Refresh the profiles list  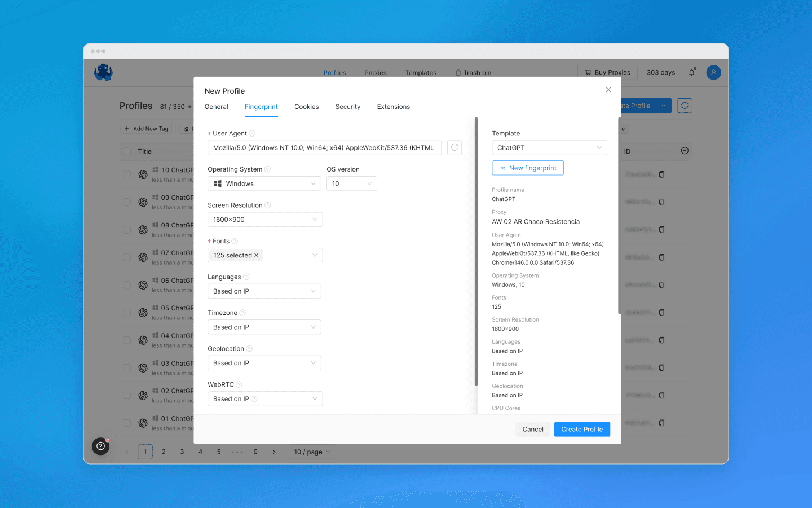tap(685, 106)
